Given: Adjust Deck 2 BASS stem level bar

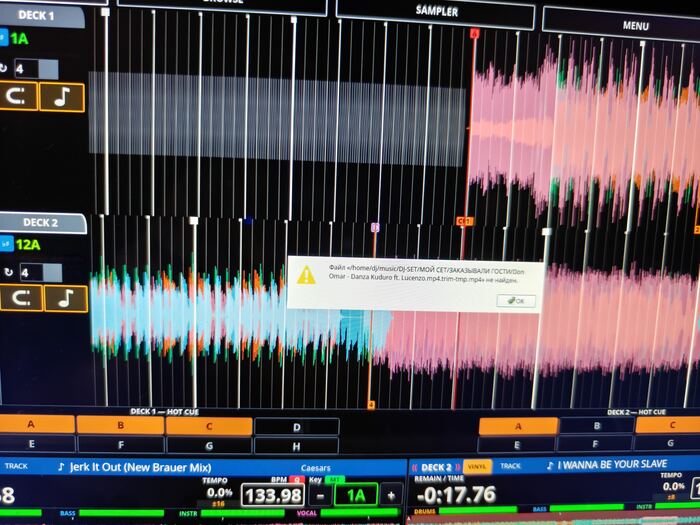Looking at the screenshot, I should [x=586, y=508].
